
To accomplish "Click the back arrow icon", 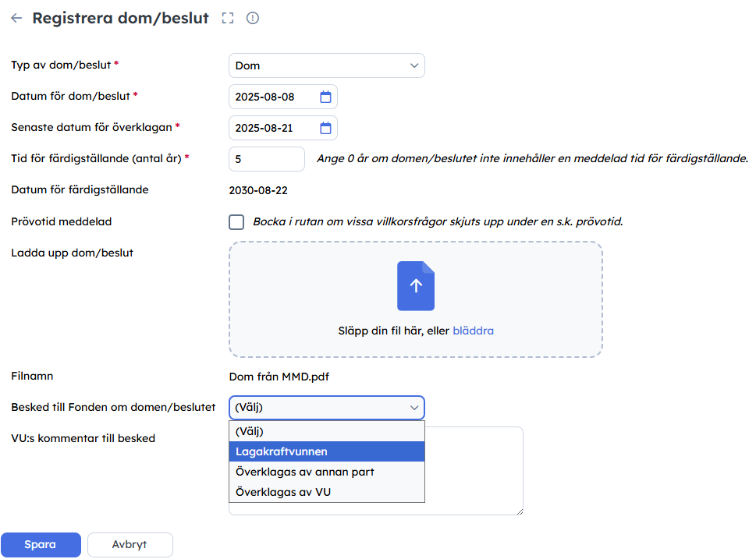I will click(x=16, y=18).
